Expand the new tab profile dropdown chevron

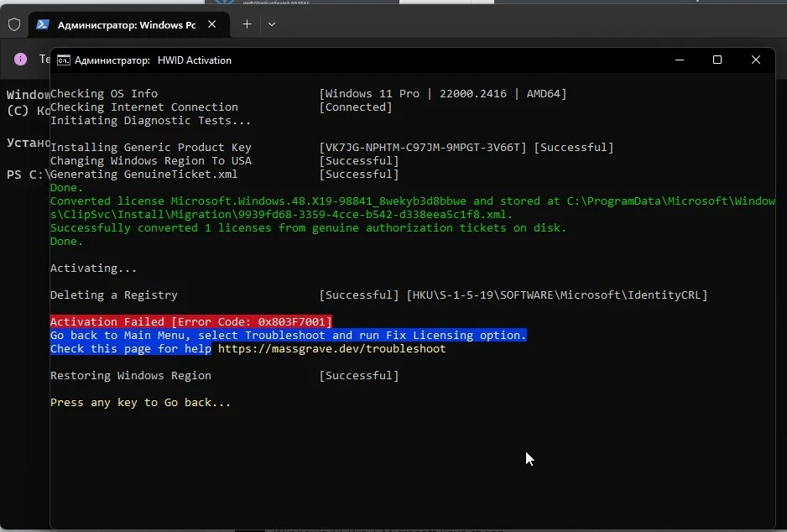272,24
